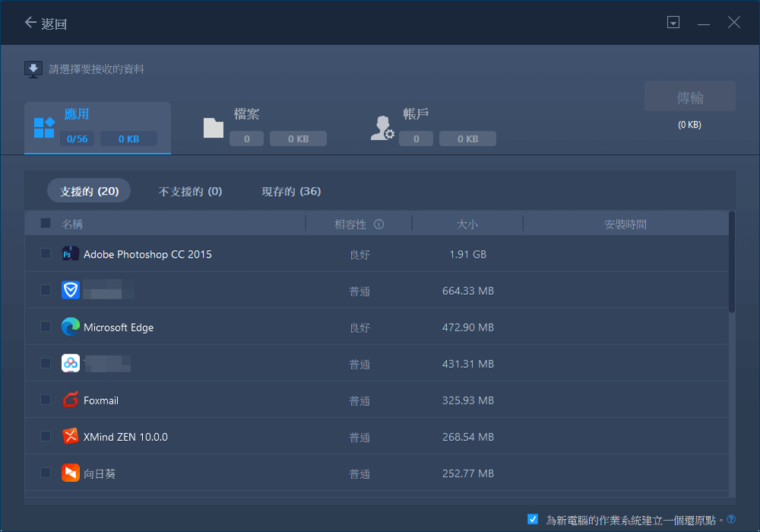Open the title bar dropdown menu
760x532 pixels.
point(673,23)
